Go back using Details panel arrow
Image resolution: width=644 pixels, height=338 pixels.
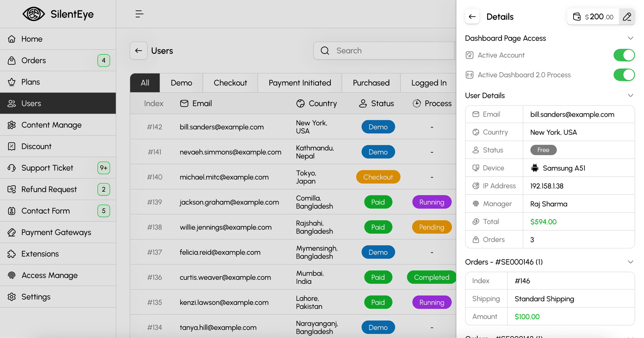click(x=472, y=17)
